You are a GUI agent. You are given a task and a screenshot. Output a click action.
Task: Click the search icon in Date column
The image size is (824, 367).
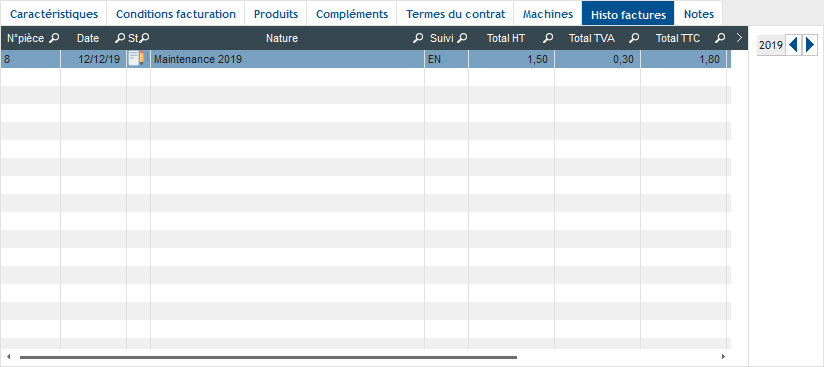(120, 38)
